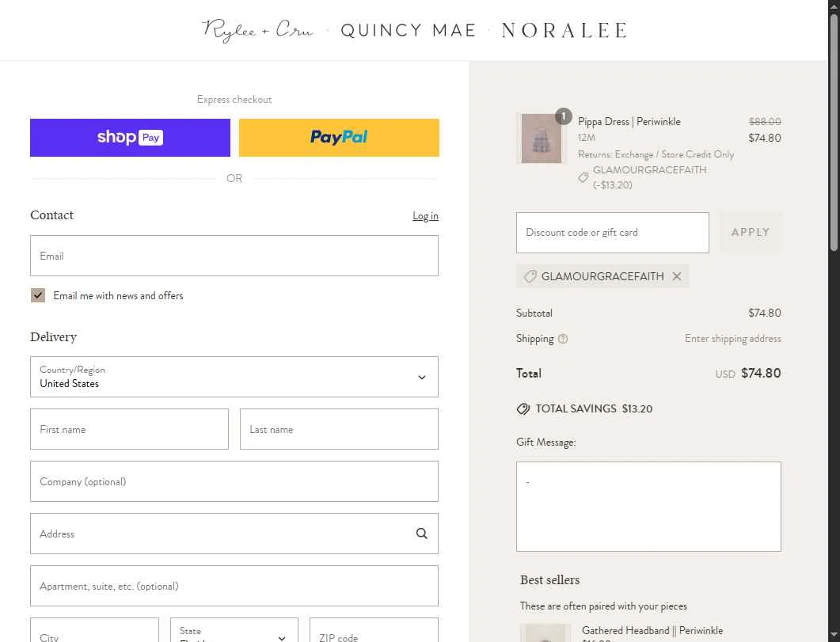
Task: Open the Log in link
Action: [x=425, y=216]
